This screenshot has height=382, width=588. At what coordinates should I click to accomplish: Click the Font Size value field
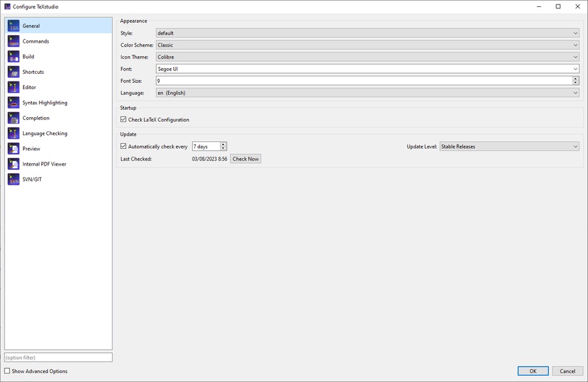click(364, 81)
